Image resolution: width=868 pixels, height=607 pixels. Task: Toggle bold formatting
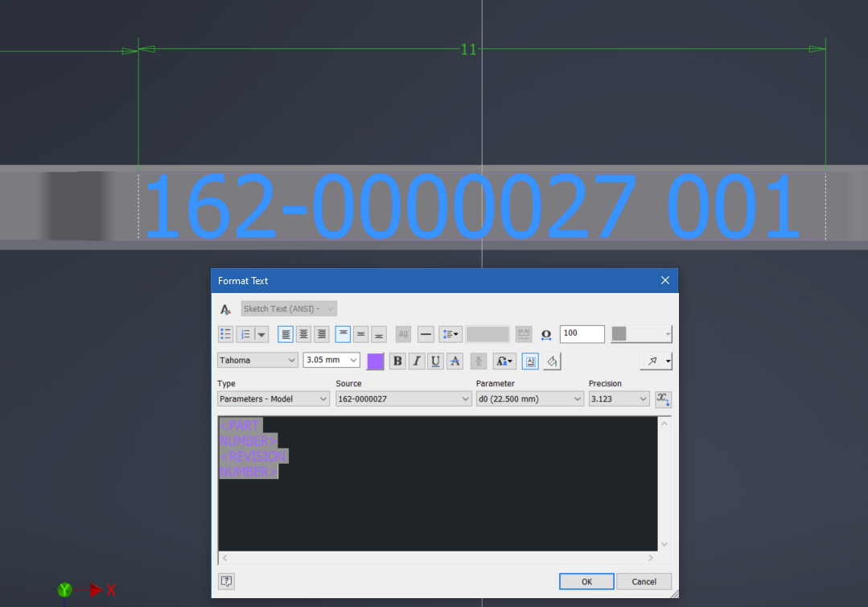pyautogui.click(x=397, y=361)
